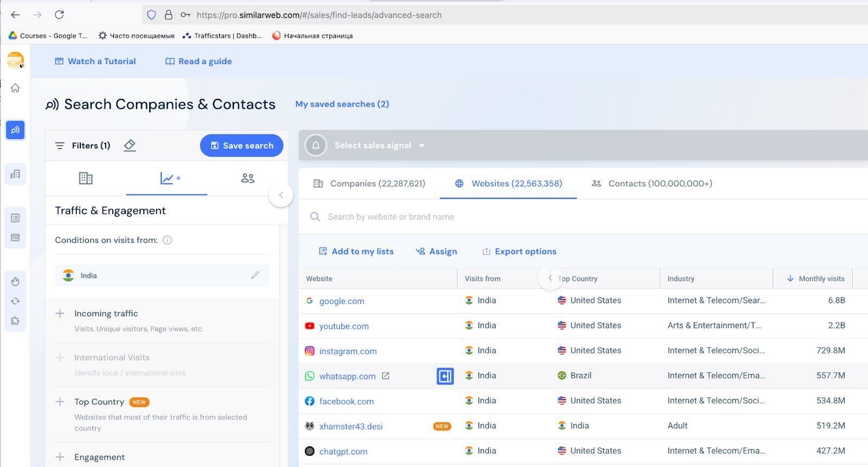Click 6.8B monthly visits value
The height and width of the screenshot is (467, 868).
click(837, 300)
